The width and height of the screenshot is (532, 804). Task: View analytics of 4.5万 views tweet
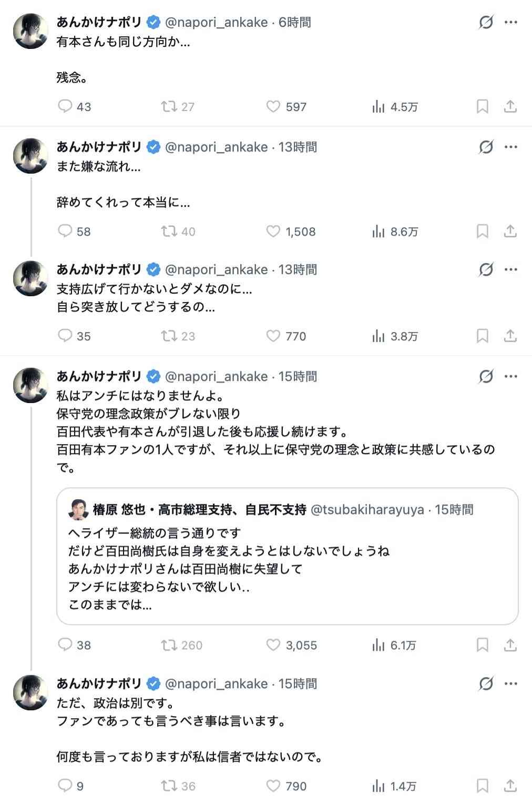point(378,107)
